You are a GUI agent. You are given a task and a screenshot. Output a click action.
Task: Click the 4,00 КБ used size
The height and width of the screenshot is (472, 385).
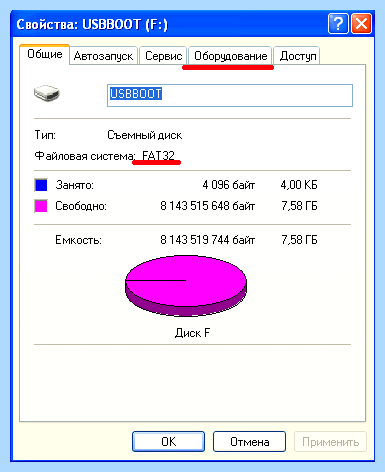[299, 185]
